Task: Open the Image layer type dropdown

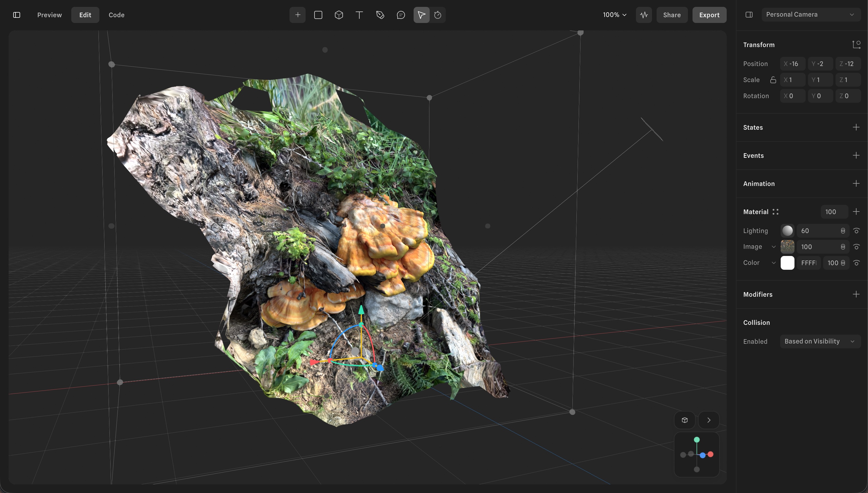Action: (x=774, y=247)
